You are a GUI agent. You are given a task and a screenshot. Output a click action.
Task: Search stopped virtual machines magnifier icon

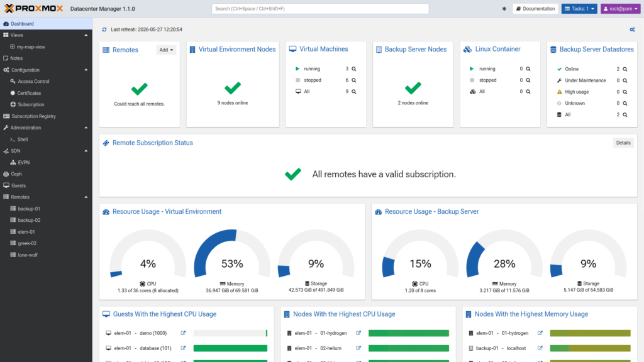pos(353,80)
